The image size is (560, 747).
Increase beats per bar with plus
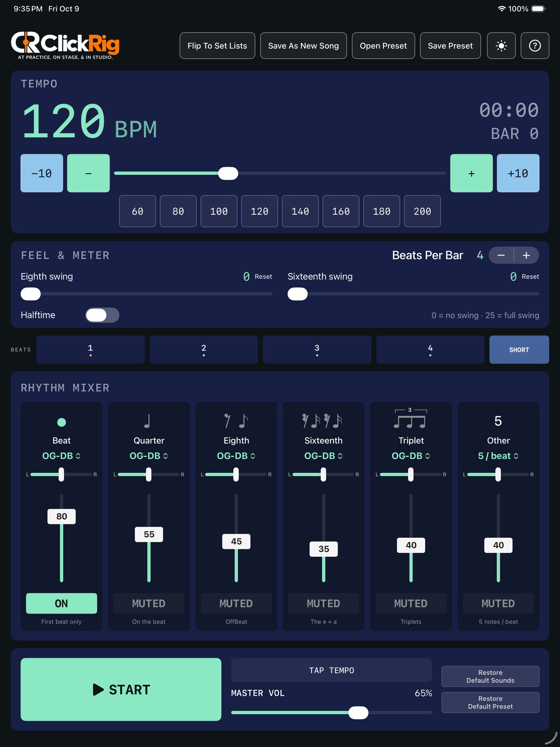click(527, 255)
